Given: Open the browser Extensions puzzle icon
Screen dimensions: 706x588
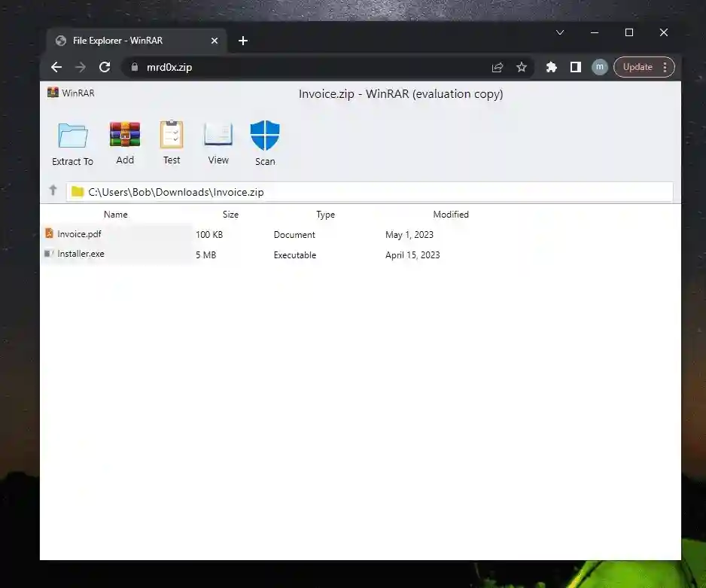Looking at the screenshot, I should click(x=552, y=67).
